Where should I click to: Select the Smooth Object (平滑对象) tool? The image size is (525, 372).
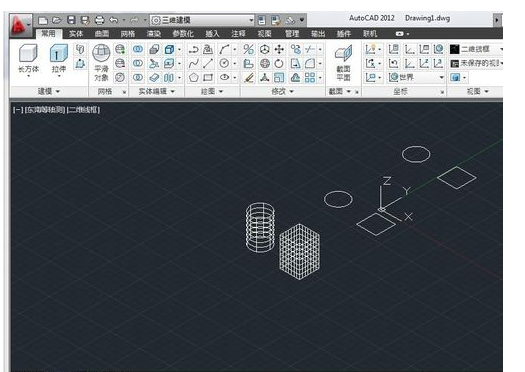tap(101, 63)
